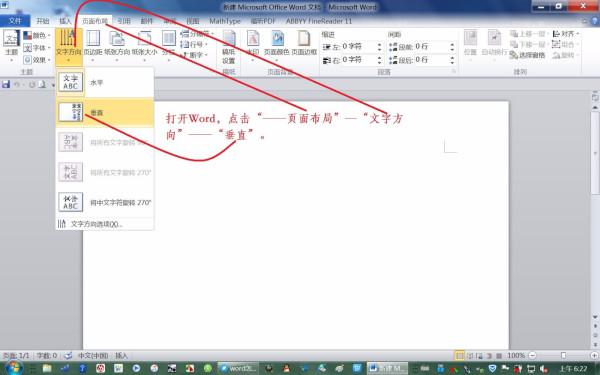Switch to the View (视图) tab

point(192,21)
